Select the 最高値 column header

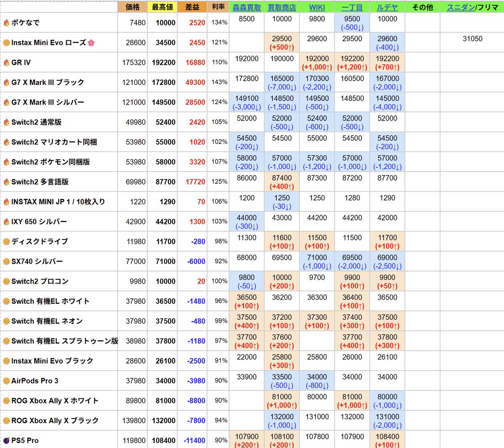click(x=162, y=7)
